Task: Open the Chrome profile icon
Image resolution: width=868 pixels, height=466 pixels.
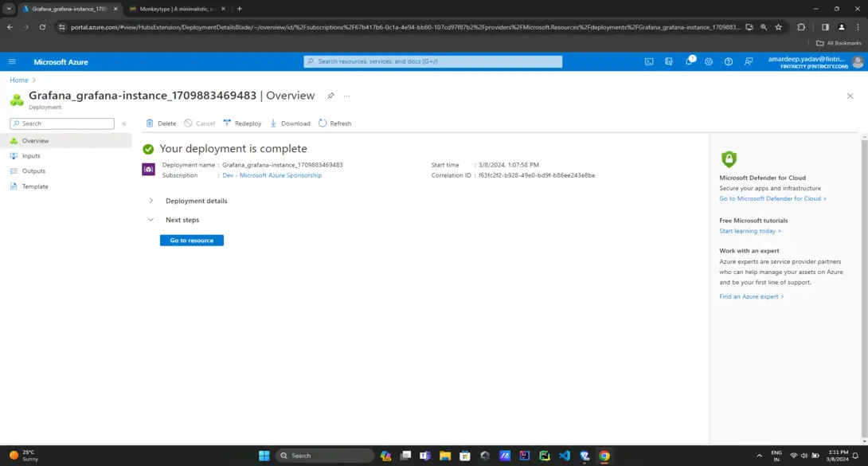Action: [x=842, y=27]
